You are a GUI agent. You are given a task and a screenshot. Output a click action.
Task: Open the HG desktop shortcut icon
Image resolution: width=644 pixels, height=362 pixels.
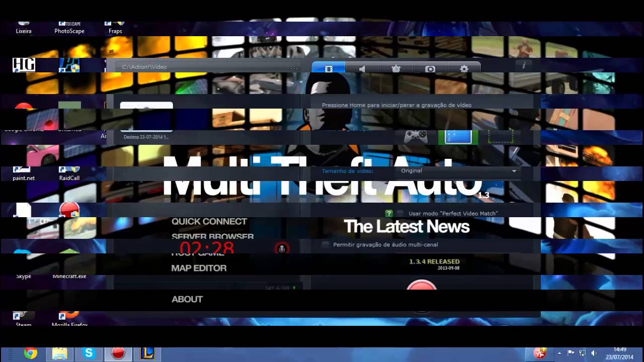(x=24, y=65)
